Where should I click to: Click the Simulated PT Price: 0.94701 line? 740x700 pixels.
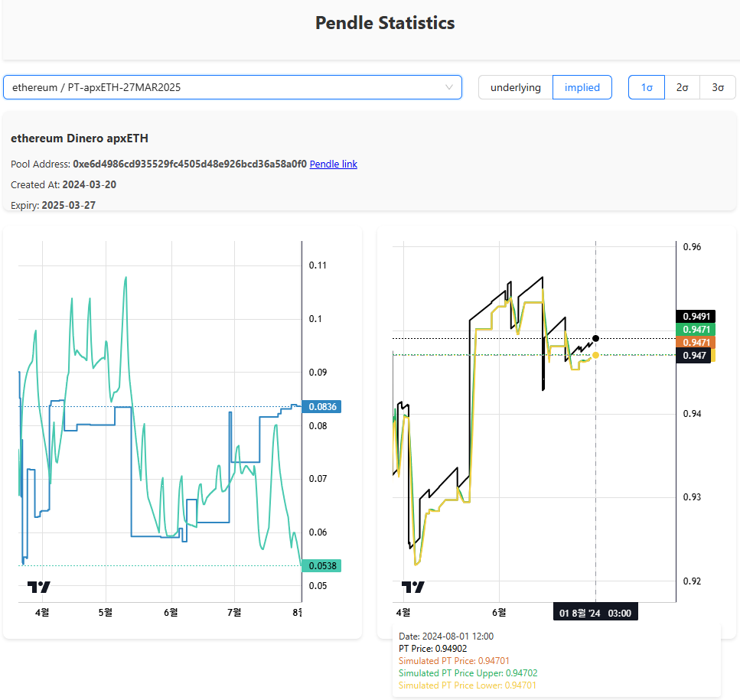[454, 661]
